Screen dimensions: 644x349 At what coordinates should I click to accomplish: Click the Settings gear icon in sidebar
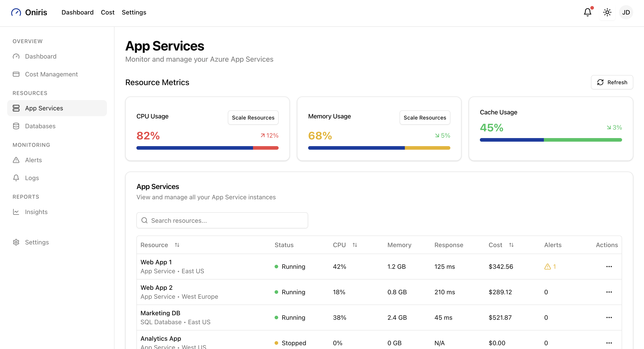(16, 242)
